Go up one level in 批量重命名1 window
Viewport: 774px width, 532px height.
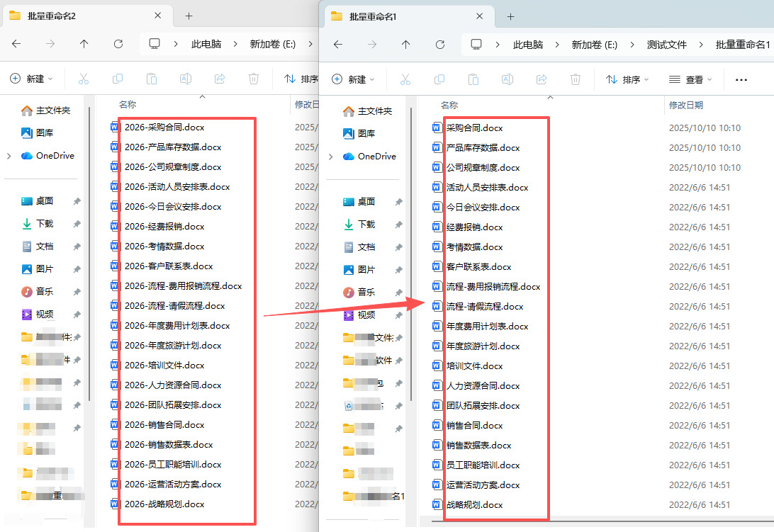[x=405, y=45]
